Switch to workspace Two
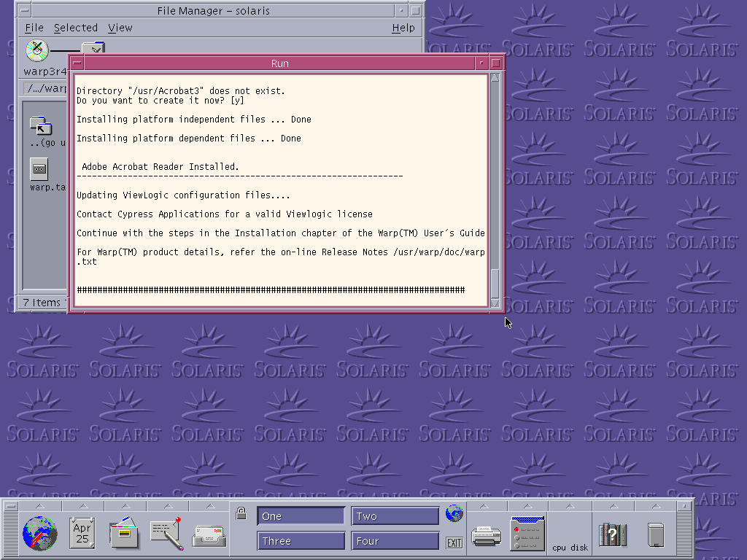The width and height of the screenshot is (747, 560). (395, 516)
